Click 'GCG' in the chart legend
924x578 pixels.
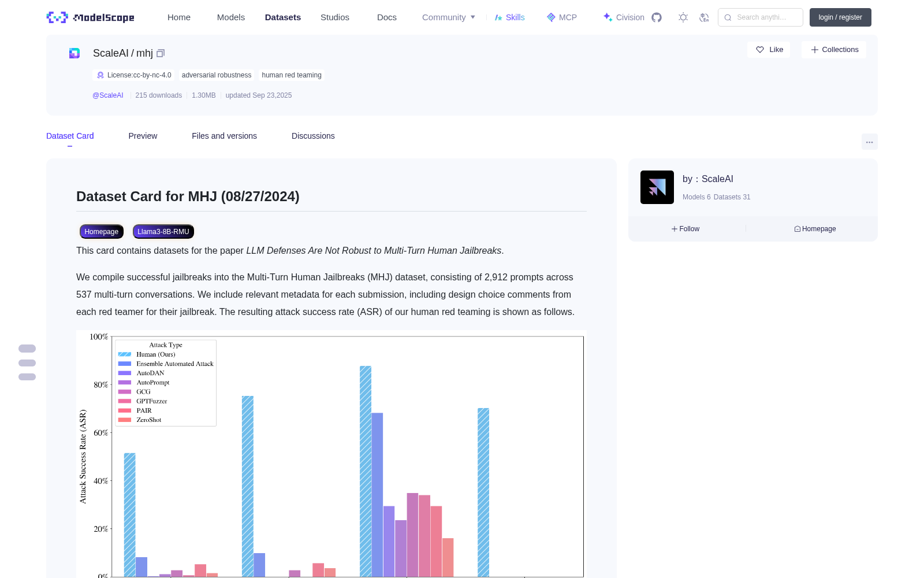coord(144,392)
